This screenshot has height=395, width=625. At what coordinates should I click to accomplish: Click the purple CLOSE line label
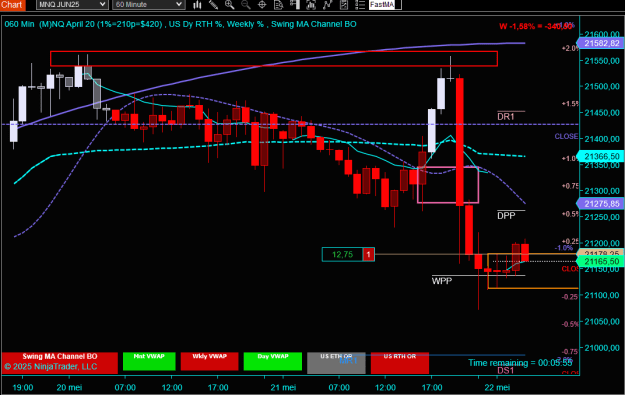pos(566,136)
